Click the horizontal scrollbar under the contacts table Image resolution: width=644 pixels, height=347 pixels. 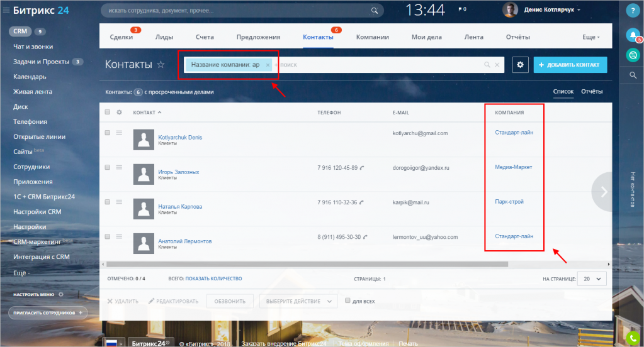(307, 264)
